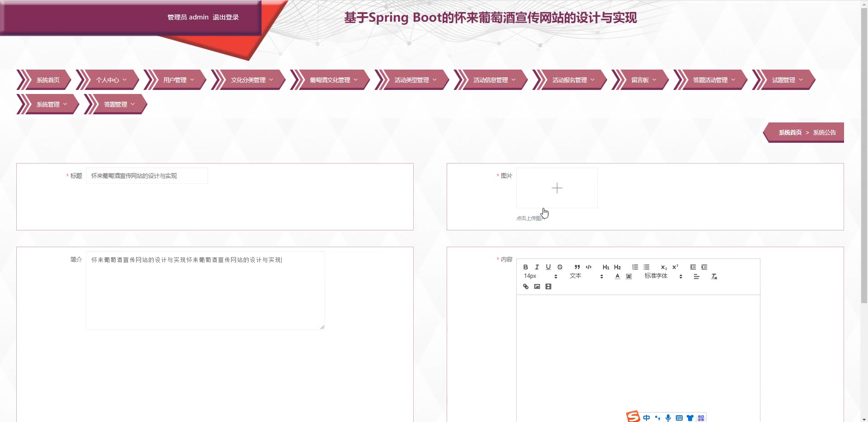Expand the 文化分类管理 menu
868x422 pixels.
[248, 80]
